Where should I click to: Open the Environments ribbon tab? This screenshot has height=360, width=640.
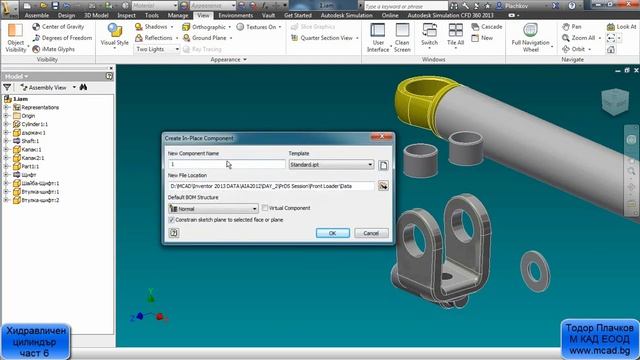(236, 16)
